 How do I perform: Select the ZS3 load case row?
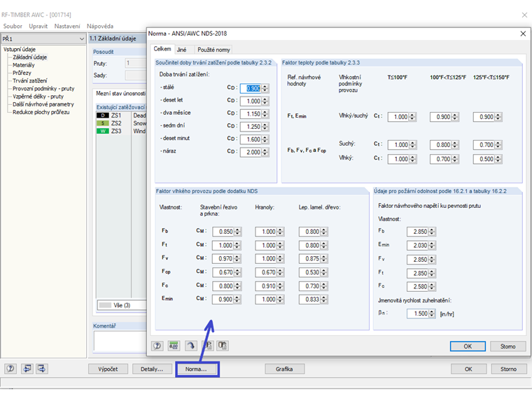coord(121,131)
